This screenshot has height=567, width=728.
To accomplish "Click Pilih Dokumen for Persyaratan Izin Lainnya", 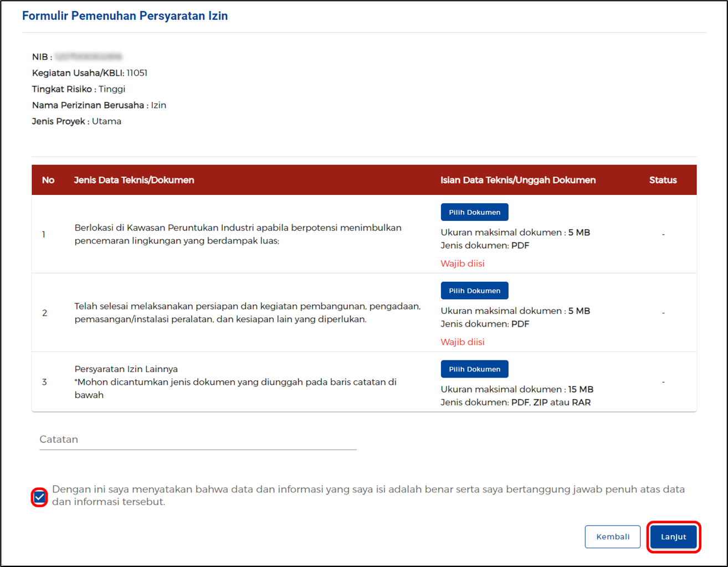I will (x=474, y=369).
